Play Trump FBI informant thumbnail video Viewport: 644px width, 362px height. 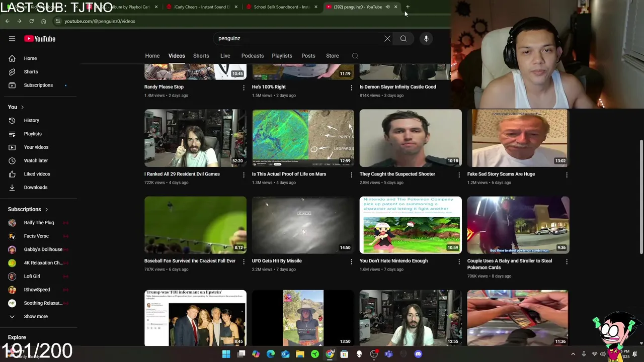[195, 318]
